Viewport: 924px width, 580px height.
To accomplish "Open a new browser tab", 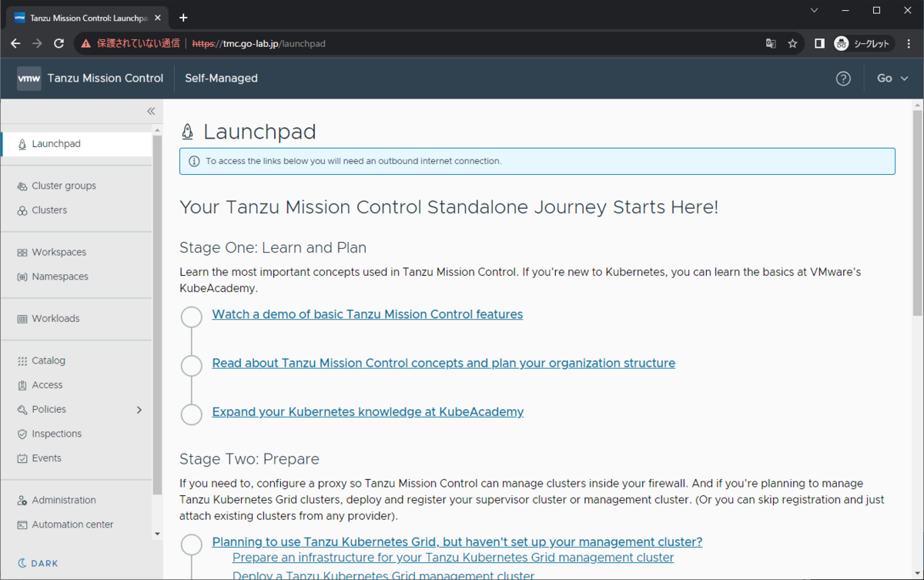I will point(183,18).
